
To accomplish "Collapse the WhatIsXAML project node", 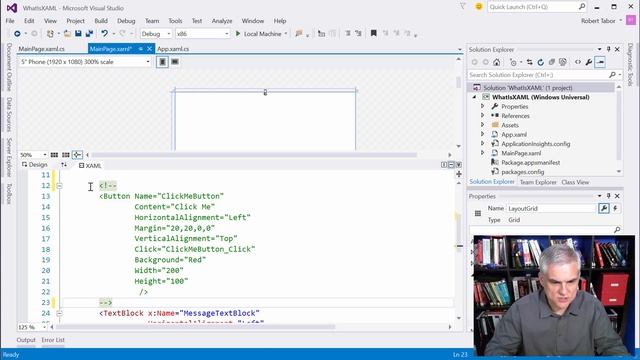I will [x=474, y=97].
